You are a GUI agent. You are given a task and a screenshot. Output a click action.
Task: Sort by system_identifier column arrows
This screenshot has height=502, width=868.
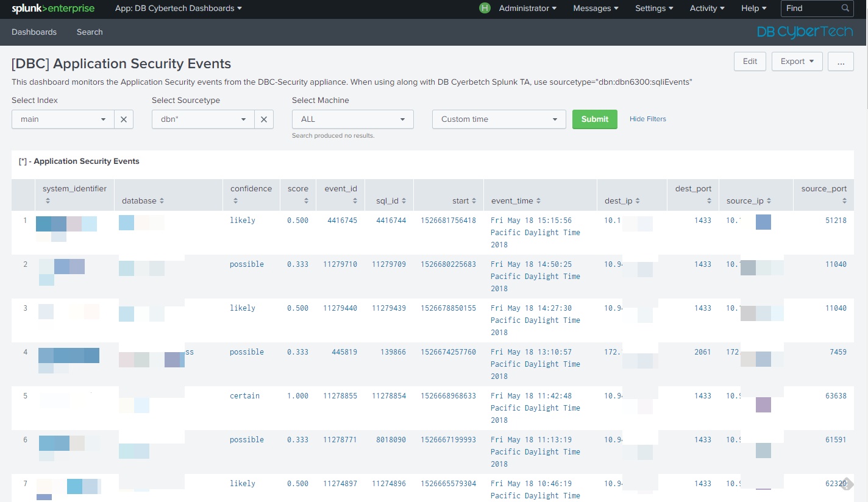pyautogui.click(x=48, y=200)
